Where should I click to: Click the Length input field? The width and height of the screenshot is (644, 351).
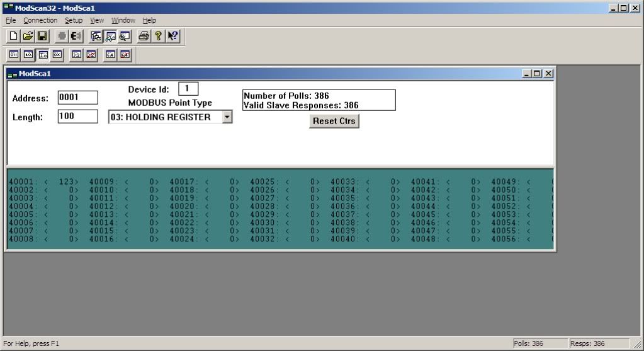[77, 117]
